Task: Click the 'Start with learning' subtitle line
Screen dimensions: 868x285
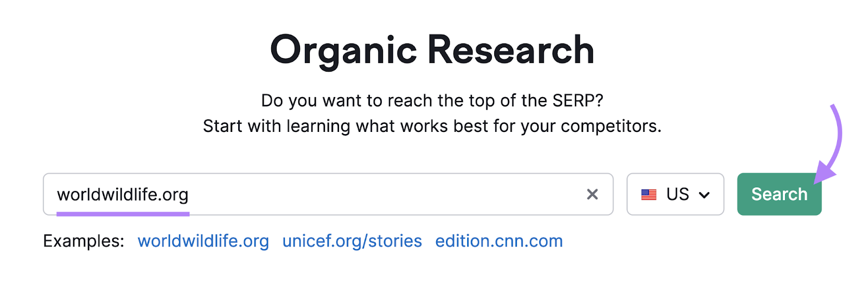Action: (432, 126)
